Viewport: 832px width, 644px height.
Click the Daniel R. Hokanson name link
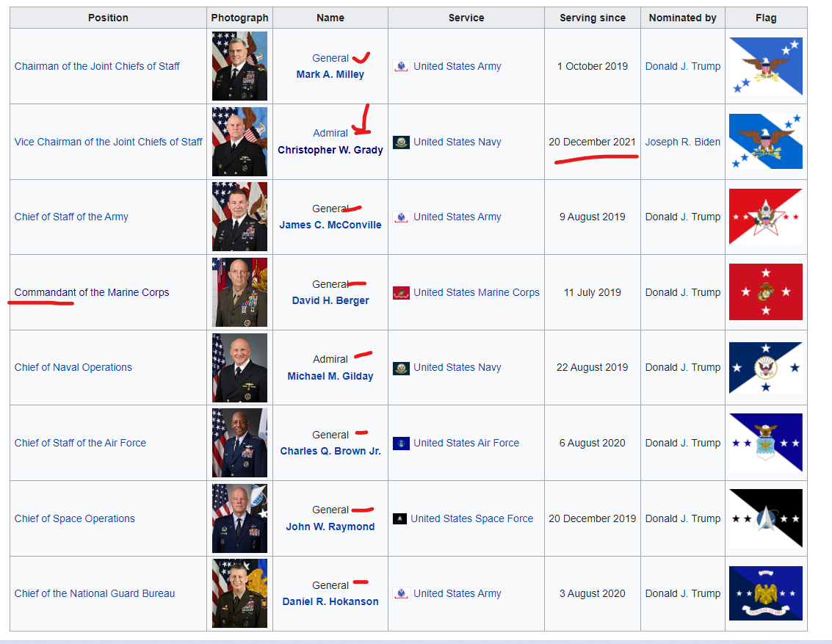click(330, 601)
